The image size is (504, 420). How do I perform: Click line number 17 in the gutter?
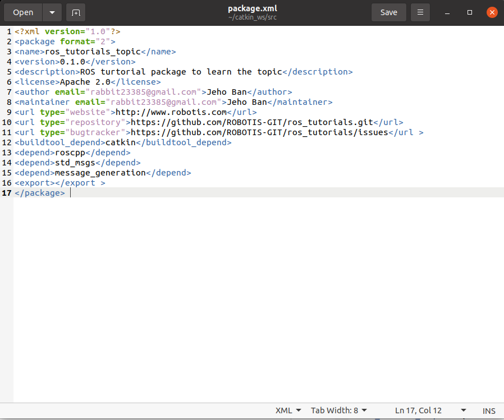pos(7,193)
